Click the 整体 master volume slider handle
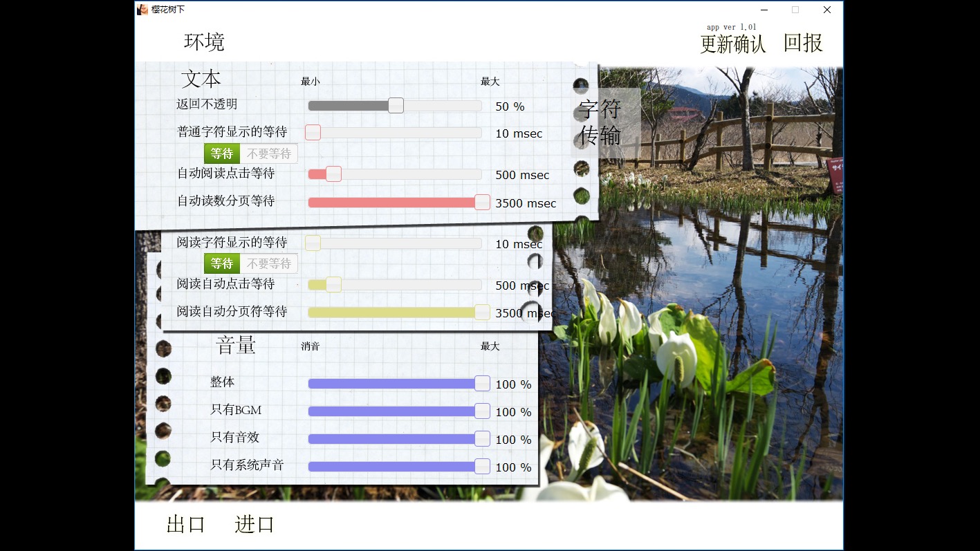Viewport: 980px width, 551px height. pos(481,383)
